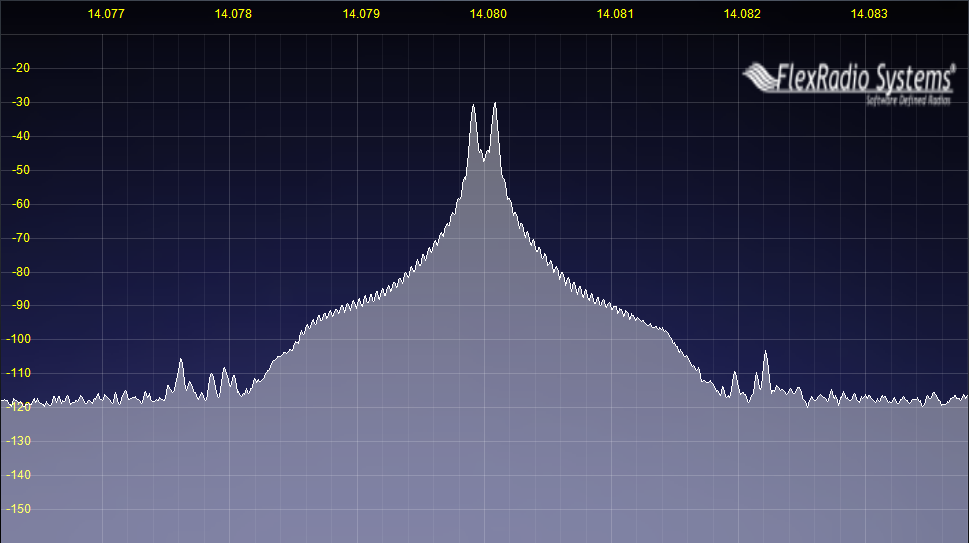Select the -60 dB scale label
Screen dimensions: 969x543
coord(20,204)
